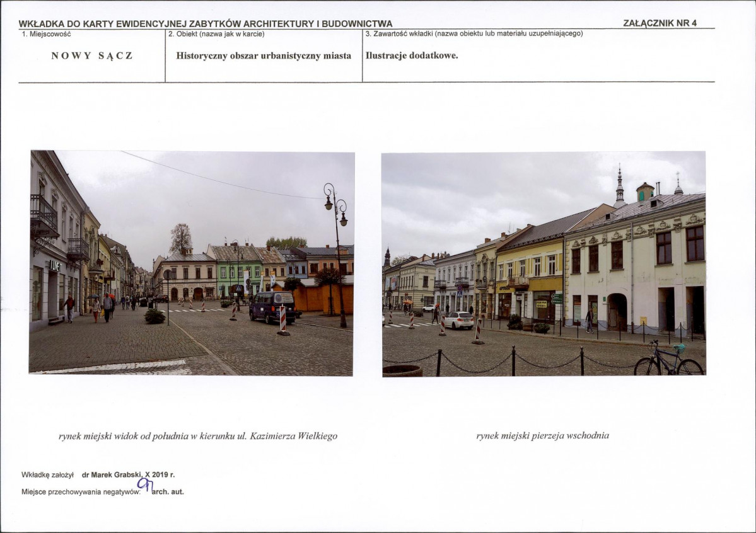Image resolution: width=756 pixels, height=533 pixels.
Task: Click the right photo of the eastern frontage
Action: tap(544, 264)
